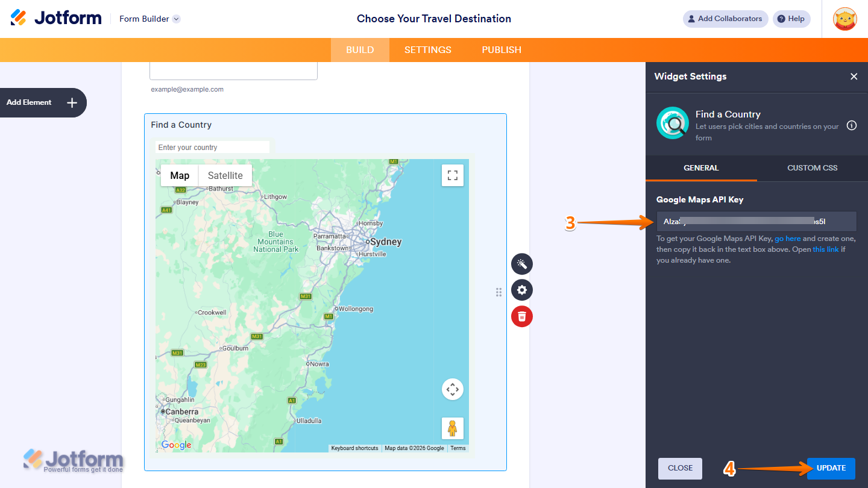The image size is (868, 488).
Task: Switch to the PUBLISH tab
Action: click(x=501, y=49)
